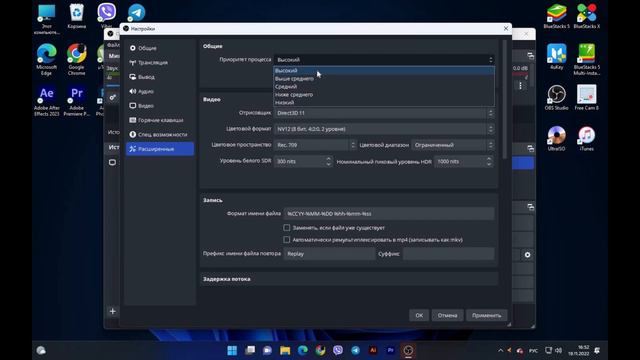Open the Google Chrome desktop shortcut
Screen dimensions: 640x360
tap(77, 60)
